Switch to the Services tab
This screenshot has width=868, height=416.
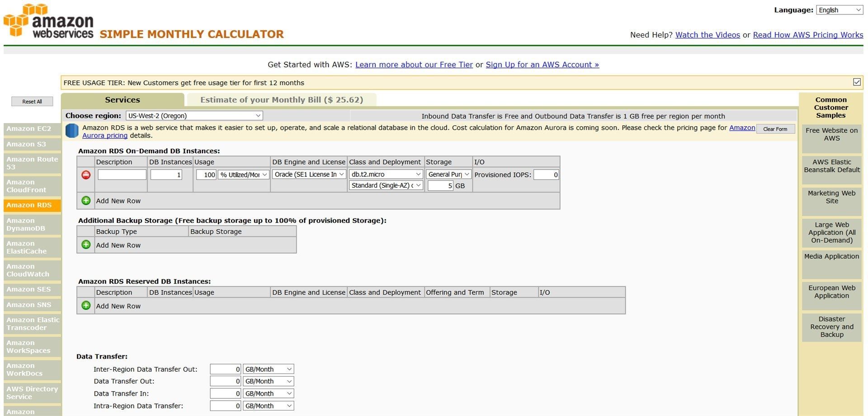pos(123,100)
